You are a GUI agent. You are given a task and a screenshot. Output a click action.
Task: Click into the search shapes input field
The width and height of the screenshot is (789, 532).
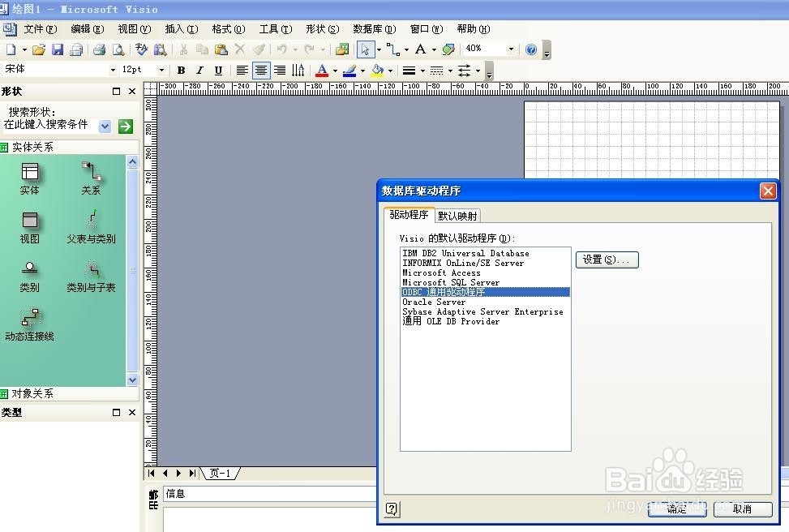pos(49,125)
